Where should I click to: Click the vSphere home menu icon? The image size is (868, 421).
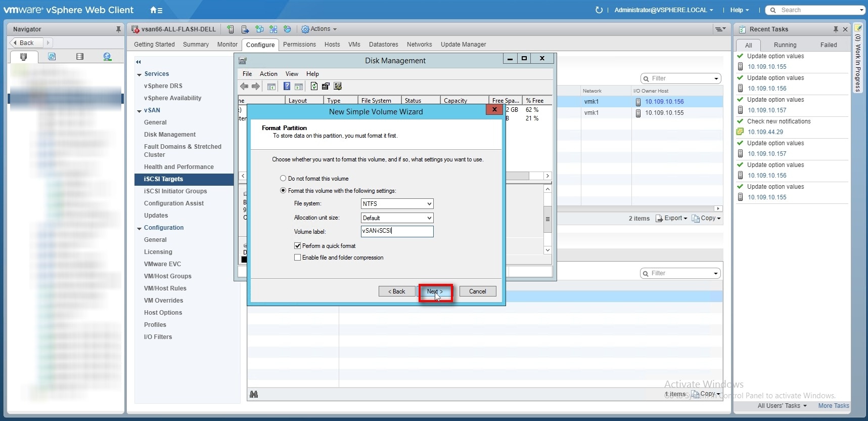point(156,10)
